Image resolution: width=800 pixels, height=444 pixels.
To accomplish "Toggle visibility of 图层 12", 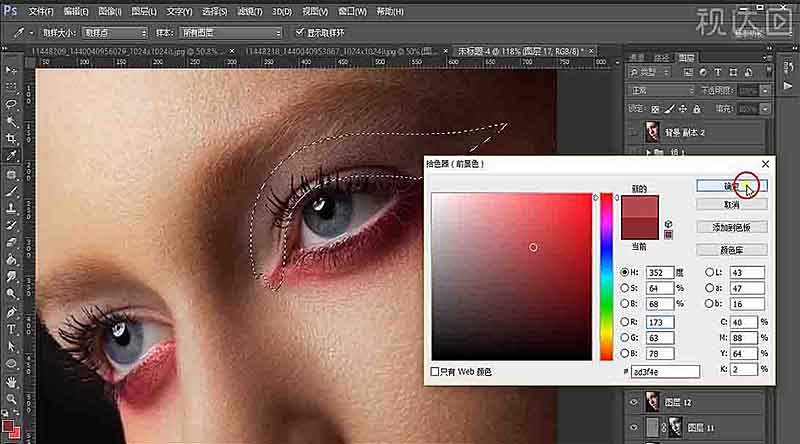I will (x=634, y=402).
